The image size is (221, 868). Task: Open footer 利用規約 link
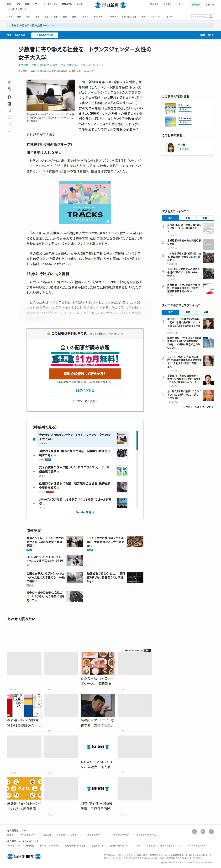(x=30, y=845)
